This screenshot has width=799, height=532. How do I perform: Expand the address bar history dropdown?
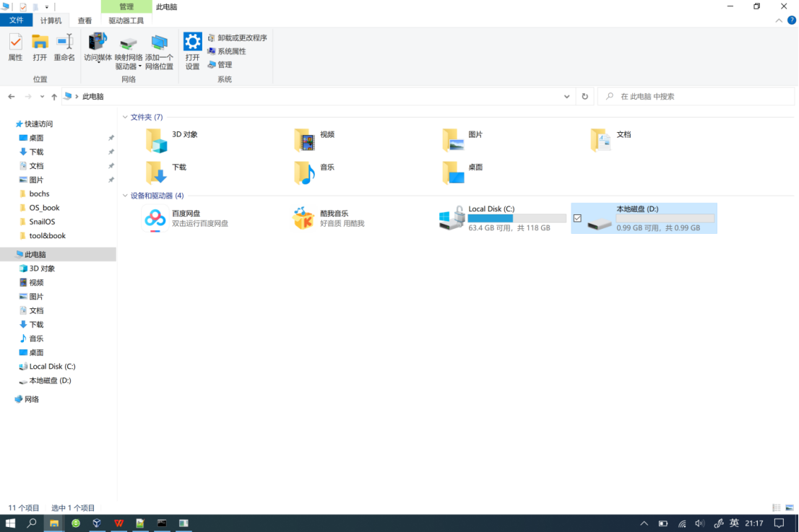point(566,96)
